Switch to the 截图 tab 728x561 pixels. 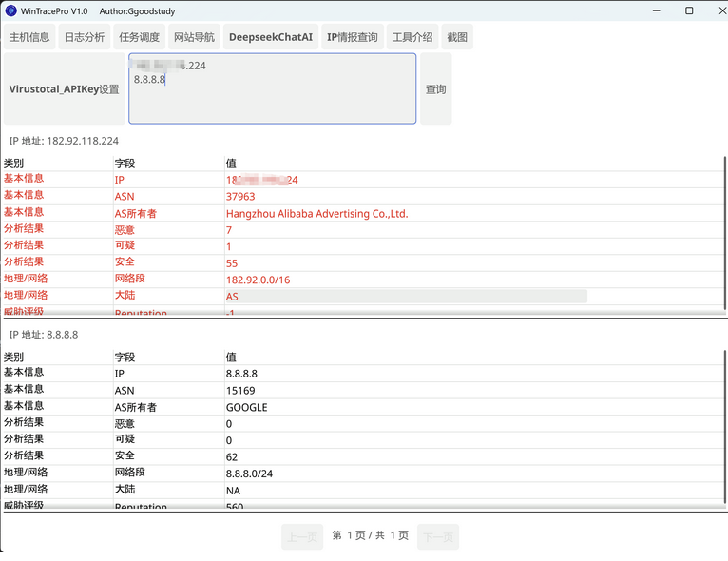click(x=457, y=37)
